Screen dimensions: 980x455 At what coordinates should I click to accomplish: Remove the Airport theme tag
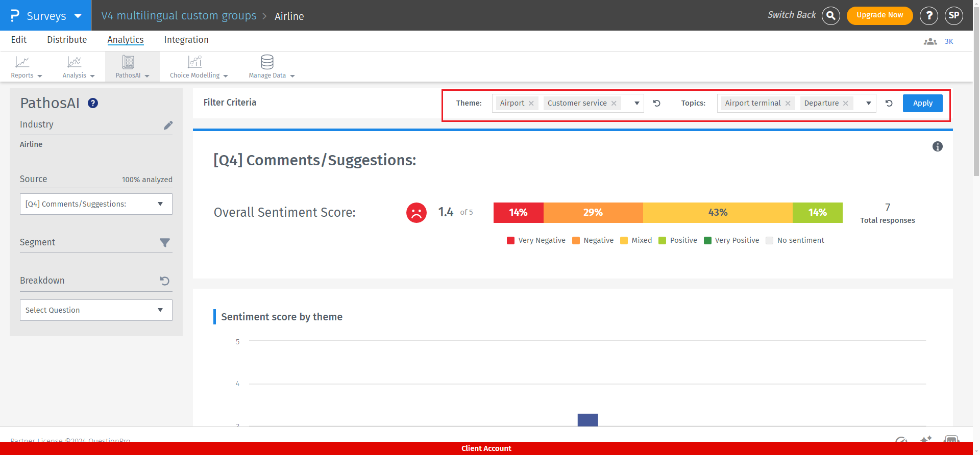(x=531, y=103)
